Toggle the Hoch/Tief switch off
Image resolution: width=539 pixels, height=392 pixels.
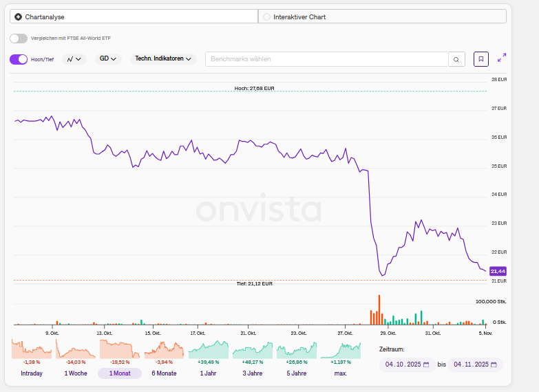[19, 59]
